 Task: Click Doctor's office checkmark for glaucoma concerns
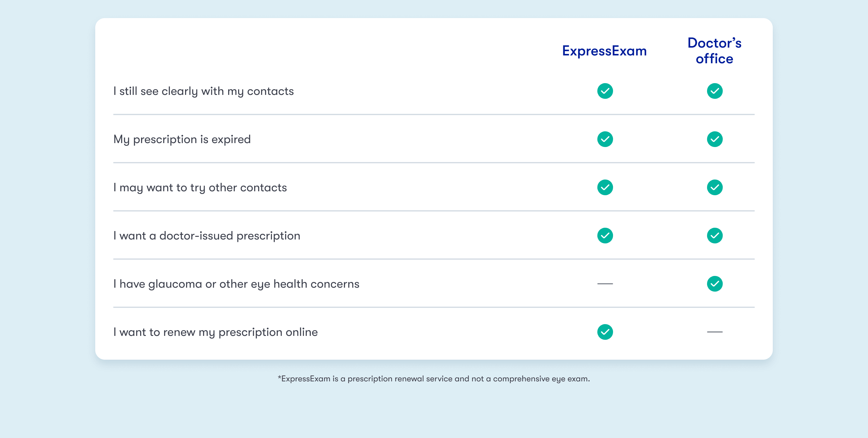pyautogui.click(x=714, y=283)
